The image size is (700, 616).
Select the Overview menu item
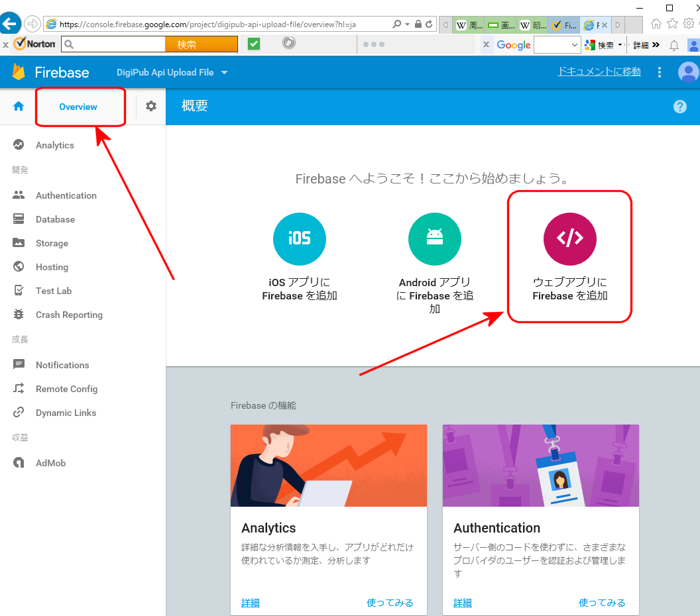[x=78, y=107]
